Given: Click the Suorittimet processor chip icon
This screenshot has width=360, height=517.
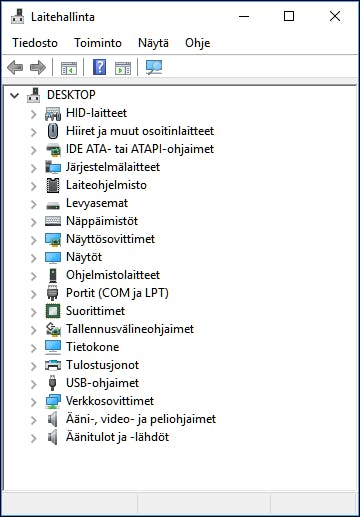Looking at the screenshot, I should 53,311.
